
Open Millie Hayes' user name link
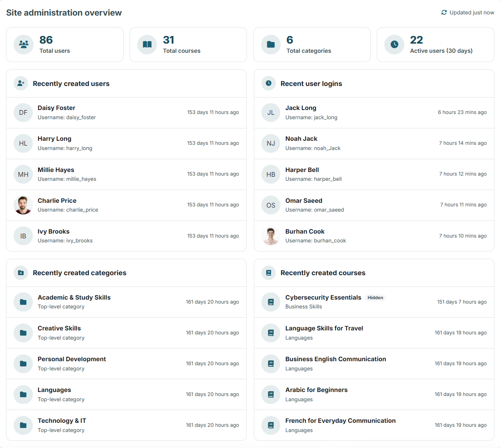click(56, 170)
